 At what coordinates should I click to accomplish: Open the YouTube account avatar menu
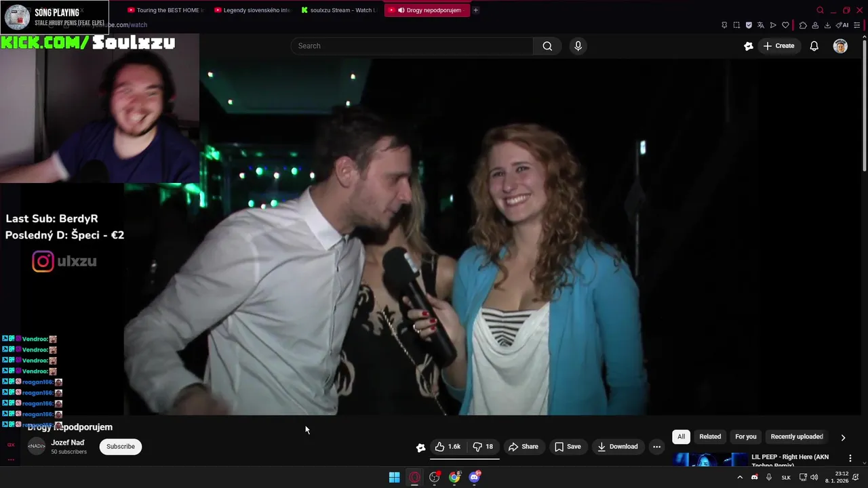(x=840, y=46)
